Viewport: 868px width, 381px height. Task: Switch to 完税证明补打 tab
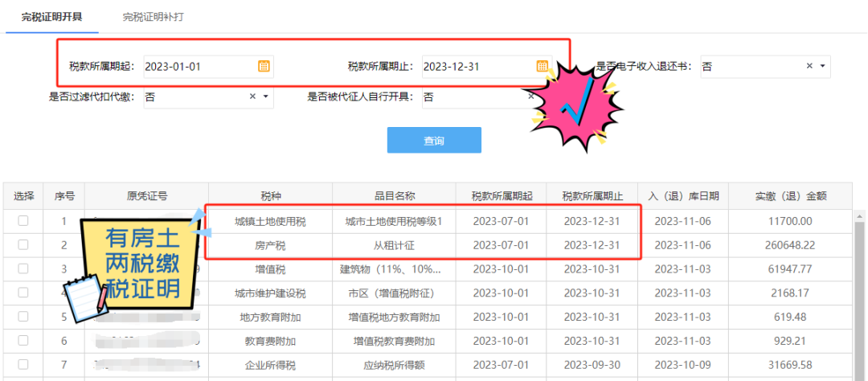click(x=154, y=17)
